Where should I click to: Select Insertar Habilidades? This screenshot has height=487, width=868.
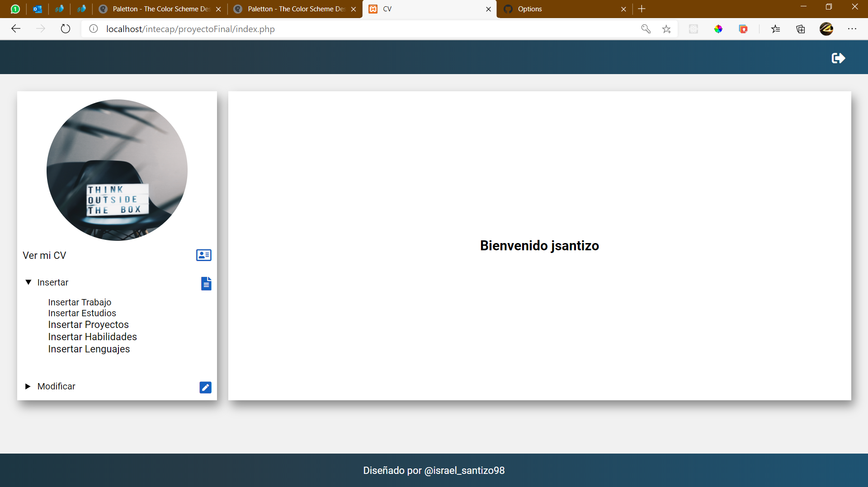(x=92, y=337)
